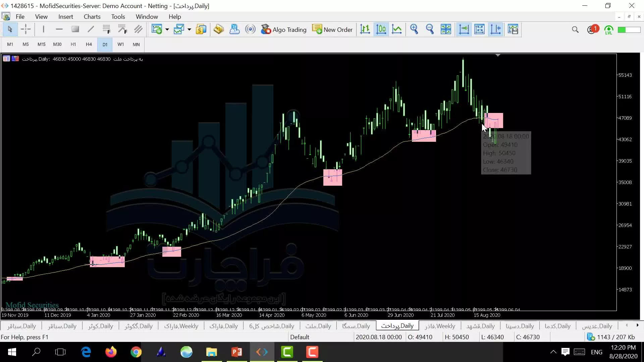Click the Zoom Out tool
This screenshot has width=644, height=362.
point(429,29)
